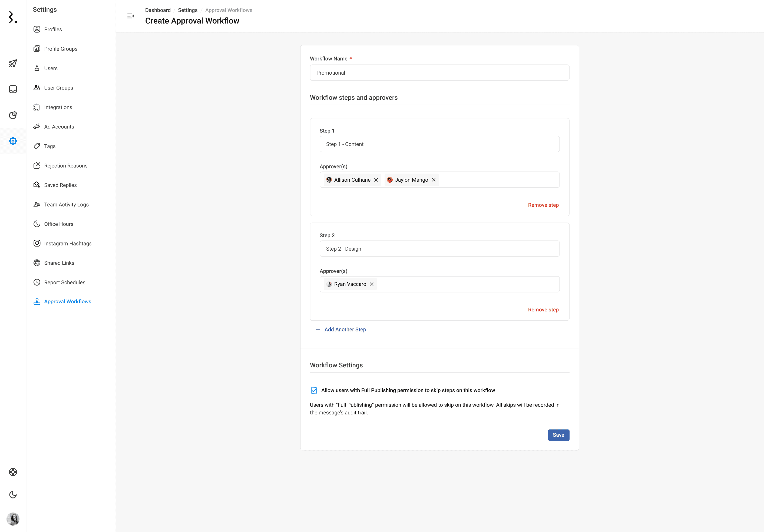Click Add Another Step link

tap(345, 329)
